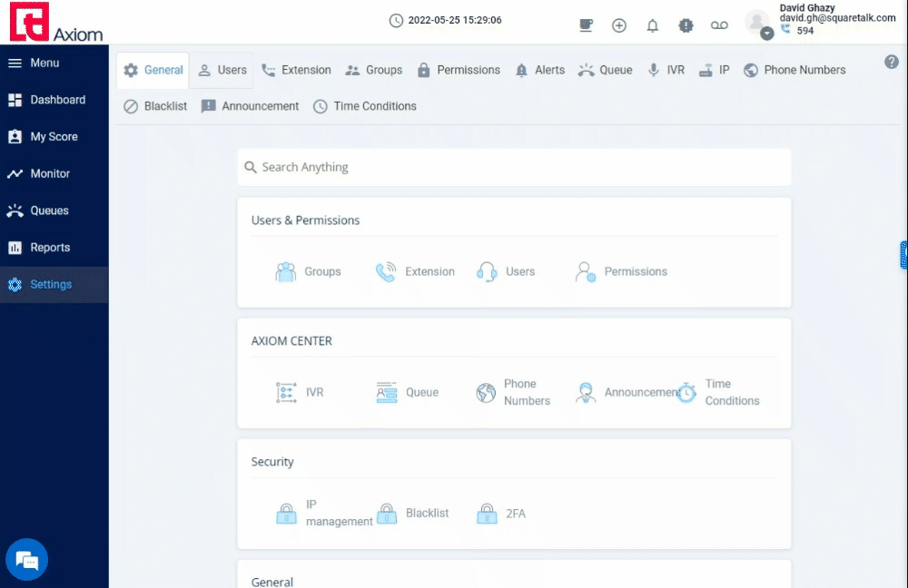Image resolution: width=908 pixels, height=588 pixels.
Task: Open Dashboard in the sidebar
Action: point(54,100)
